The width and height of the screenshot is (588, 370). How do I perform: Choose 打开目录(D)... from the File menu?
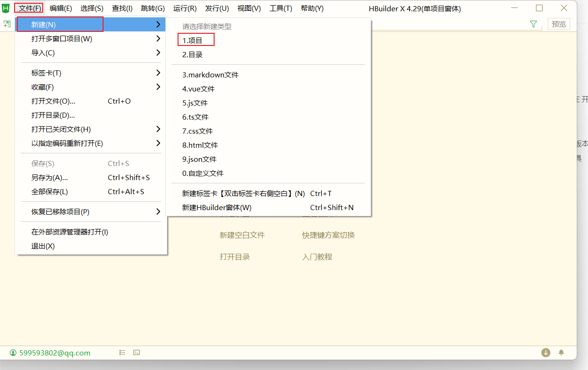(x=91, y=115)
